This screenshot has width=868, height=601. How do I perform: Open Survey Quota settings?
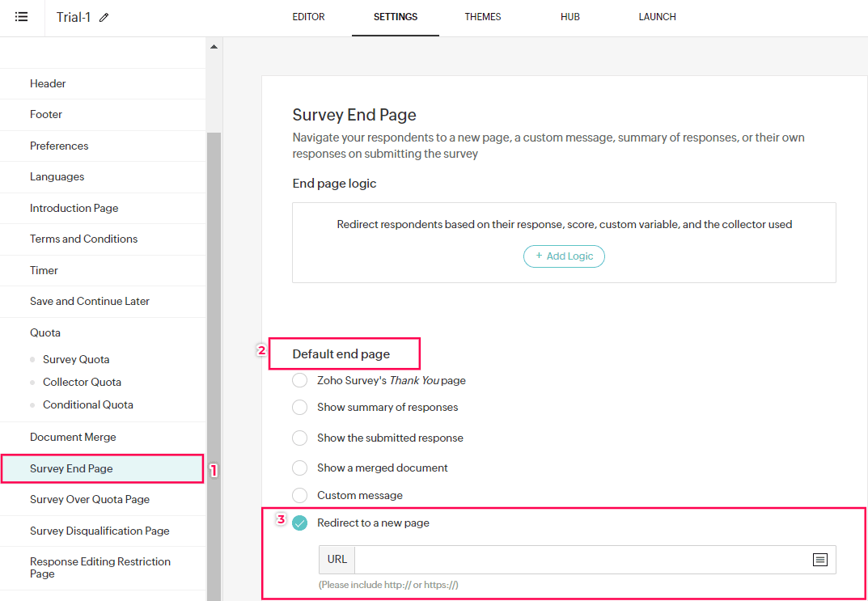tap(76, 359)
